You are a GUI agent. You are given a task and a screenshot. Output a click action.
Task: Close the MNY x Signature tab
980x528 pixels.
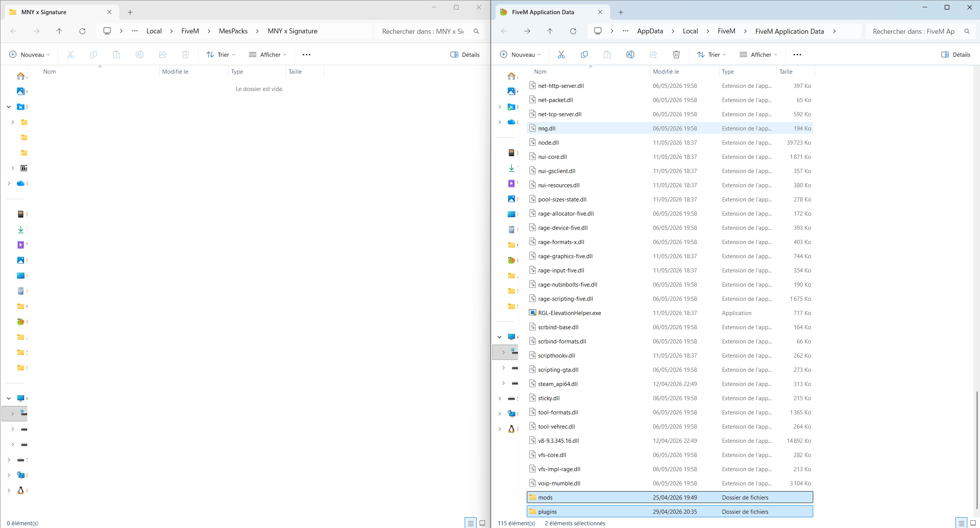point(109,12)
